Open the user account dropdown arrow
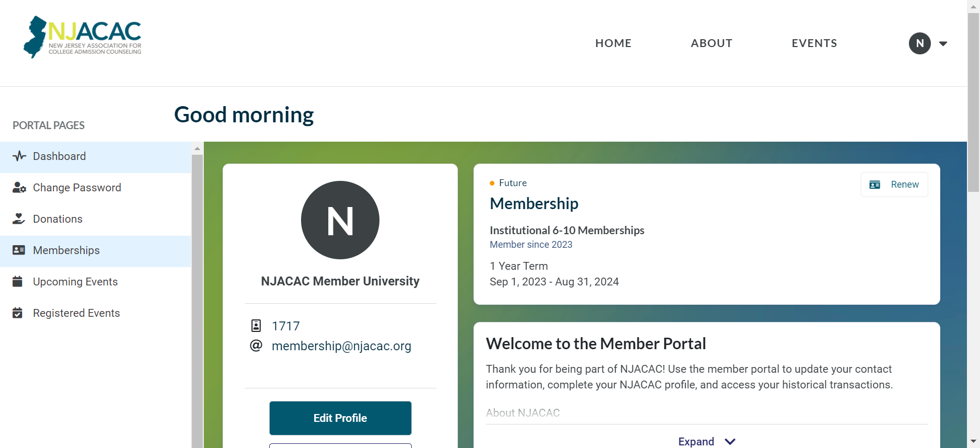This screenshot has height=448, width=980. 943,43
